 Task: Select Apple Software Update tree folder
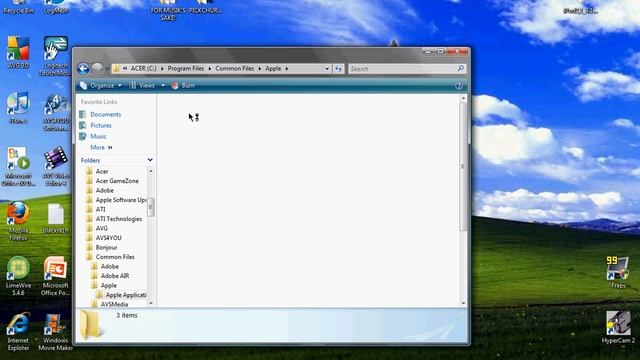coord(121,200)
